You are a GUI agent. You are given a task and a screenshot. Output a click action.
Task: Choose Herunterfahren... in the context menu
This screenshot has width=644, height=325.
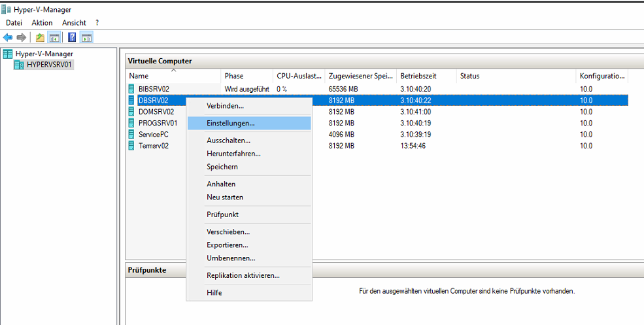[249, 154]
